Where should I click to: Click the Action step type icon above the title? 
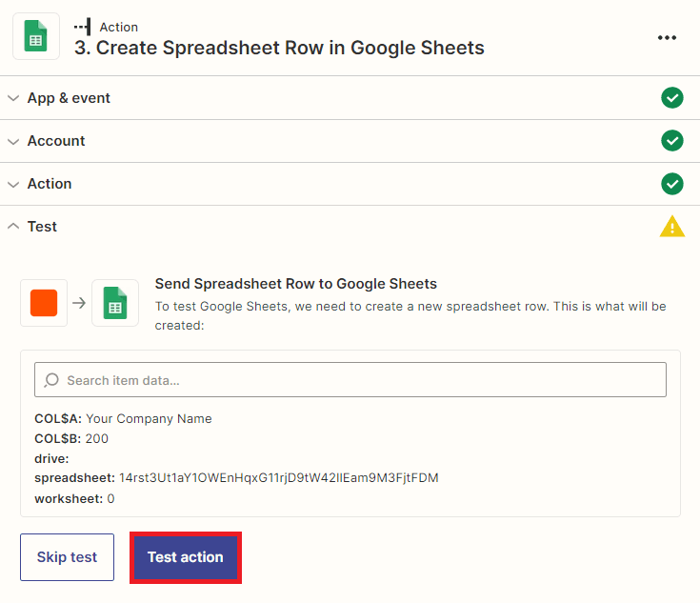pyautogui.click(x=83, y=27)
